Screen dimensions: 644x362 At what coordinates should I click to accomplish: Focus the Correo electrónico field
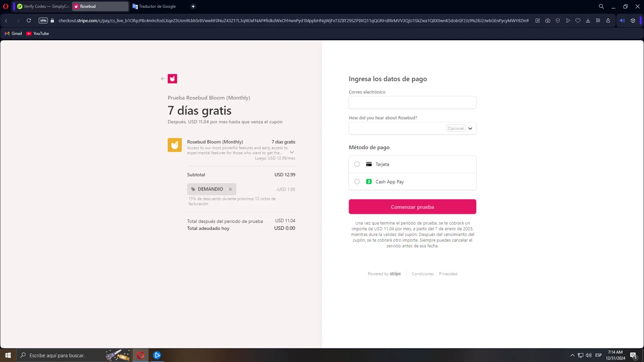tap(412, 103)
